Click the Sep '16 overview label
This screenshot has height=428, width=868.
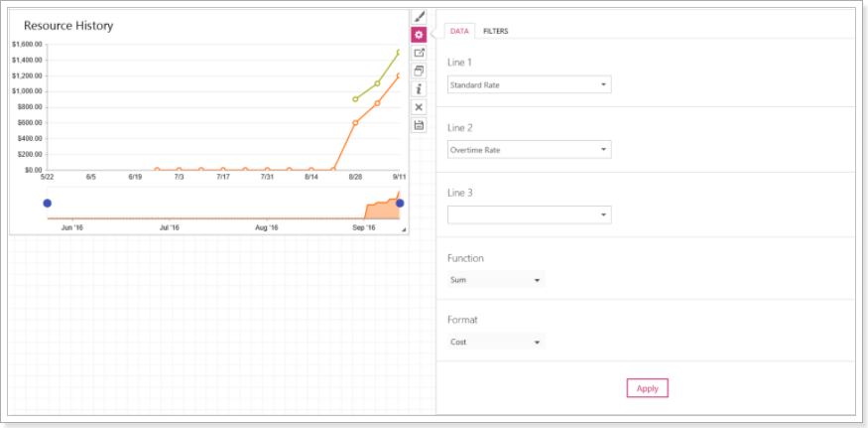click(364, 227)
